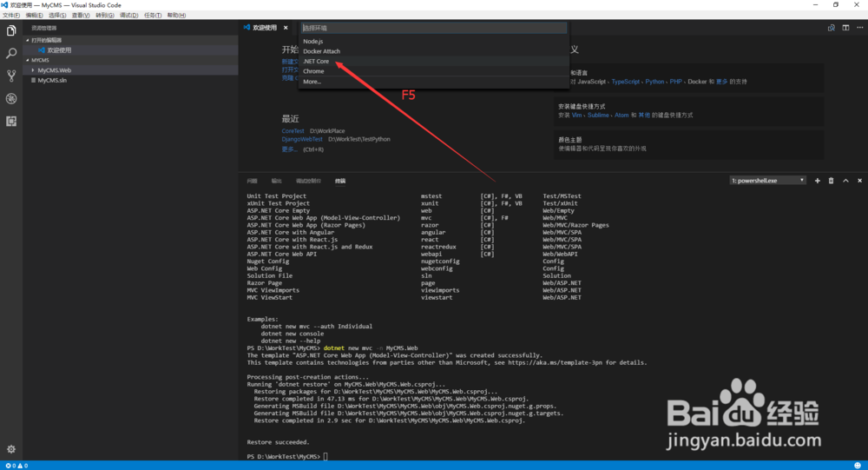Open the powershell.exe terminal selector dropdown
The height and width of the screenshot is (470, 868).
[x=767, y=181]
